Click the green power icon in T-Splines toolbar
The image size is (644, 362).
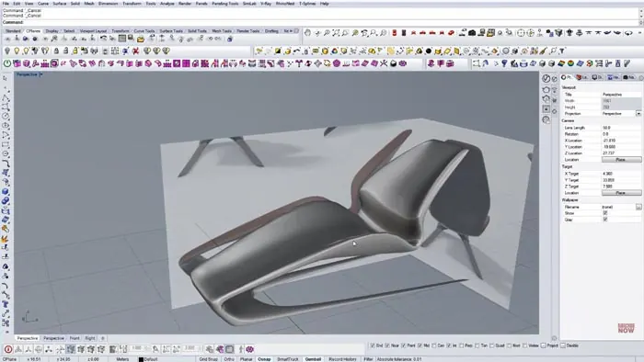[x=7, y=63]
